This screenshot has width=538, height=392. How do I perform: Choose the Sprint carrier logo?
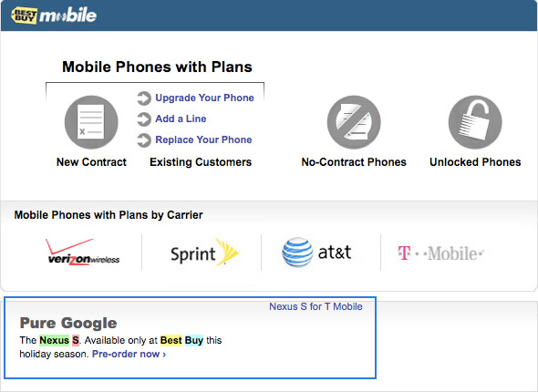[204, 253]
